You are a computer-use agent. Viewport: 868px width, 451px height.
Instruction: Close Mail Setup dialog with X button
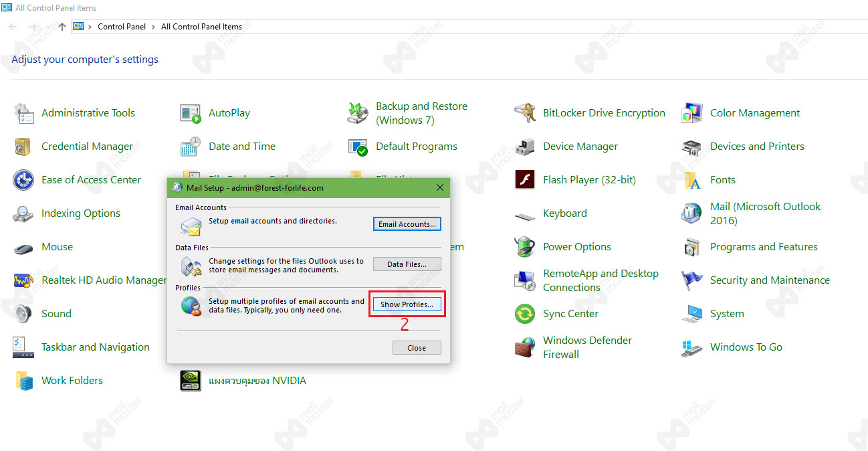(439, 187)
